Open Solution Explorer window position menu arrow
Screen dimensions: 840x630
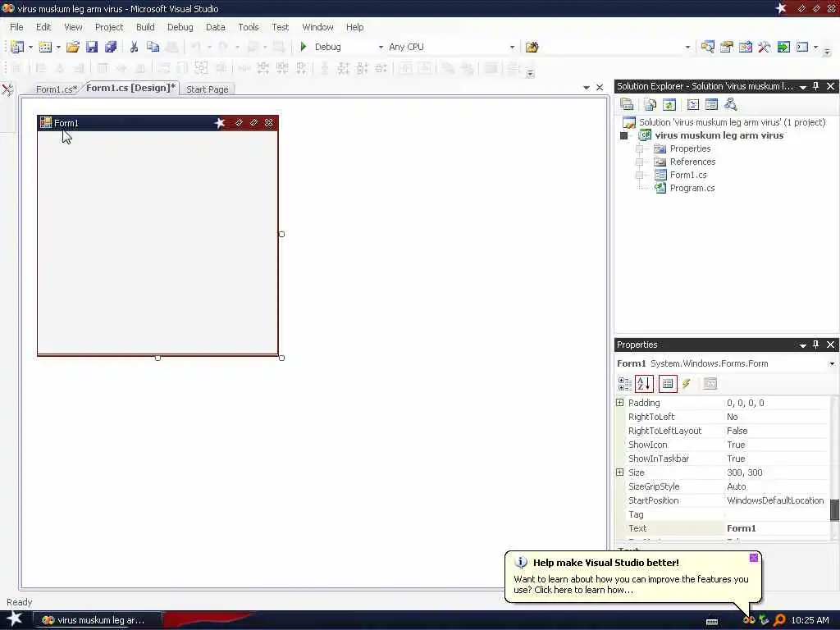802,87
